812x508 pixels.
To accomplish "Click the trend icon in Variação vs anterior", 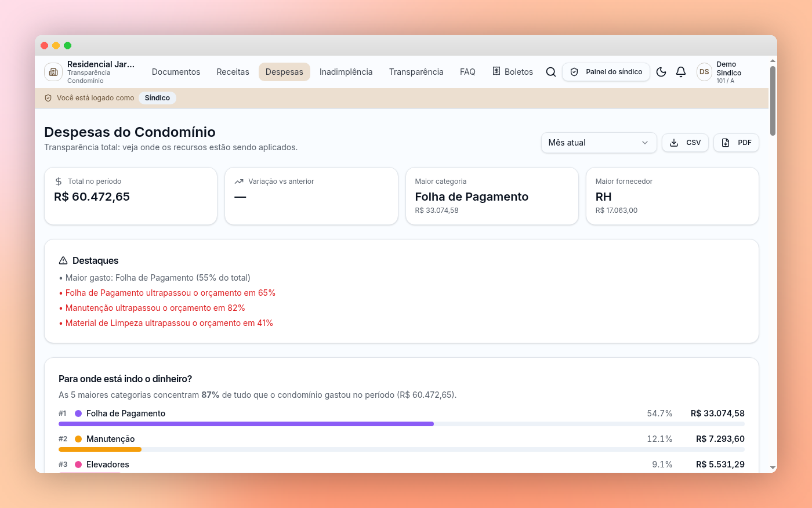I will 239,182.
